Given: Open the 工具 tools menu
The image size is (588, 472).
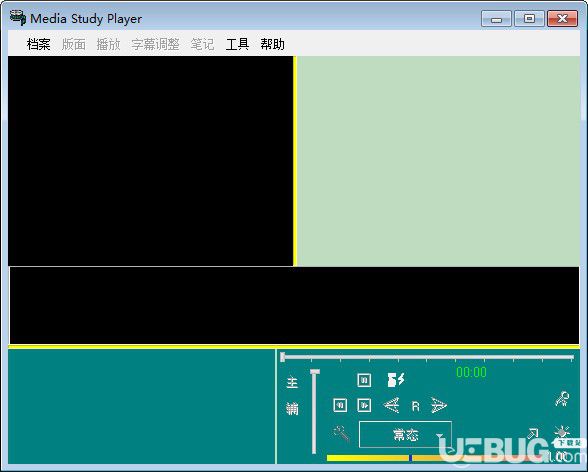Looking at the screenshot, I should pyautogui.click(x=237, y=44).
